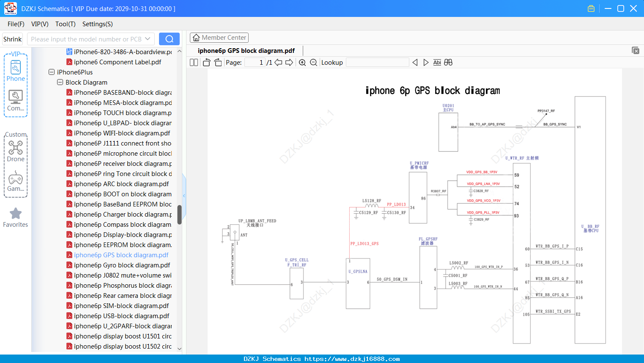Viewport: 644px width, 363px height.
Task: Open iPhone6P BASEBAND-block diagram
Action: tap(123, 93)
